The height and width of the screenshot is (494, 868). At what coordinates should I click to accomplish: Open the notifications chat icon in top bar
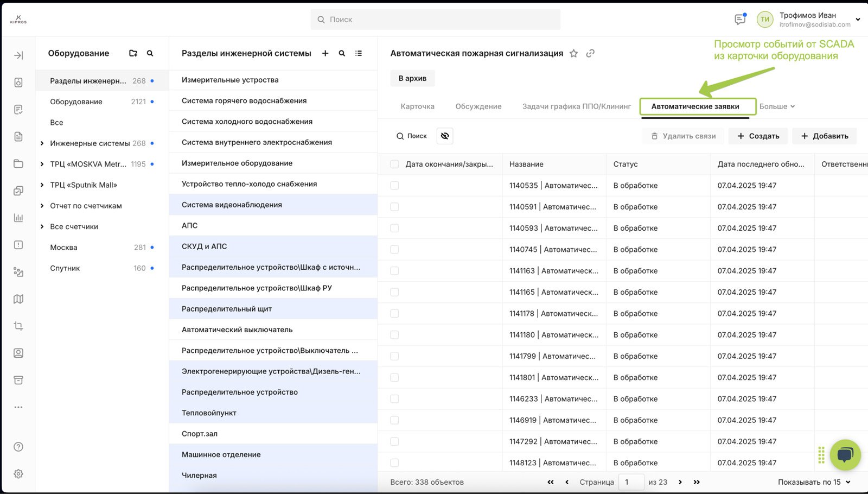pyautogui.click(x=740, y=19)
